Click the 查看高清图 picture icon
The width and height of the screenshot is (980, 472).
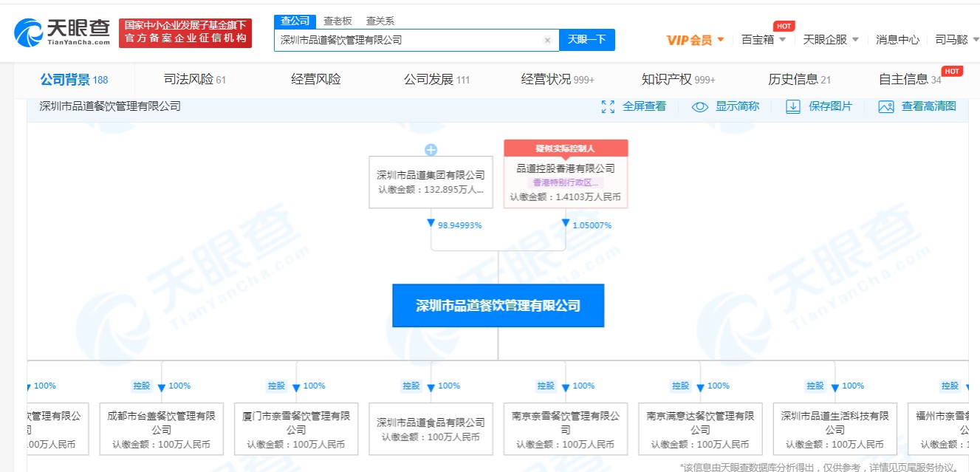(x=886, y=107)
